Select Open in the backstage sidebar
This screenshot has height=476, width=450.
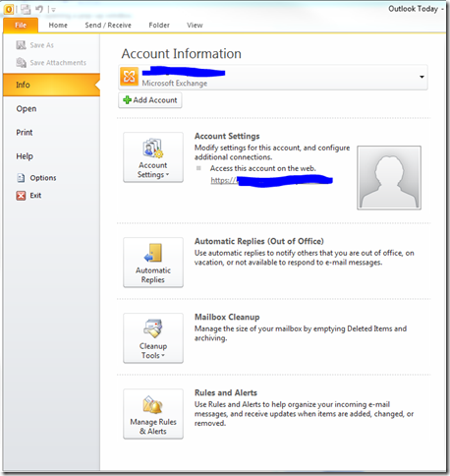27,109
